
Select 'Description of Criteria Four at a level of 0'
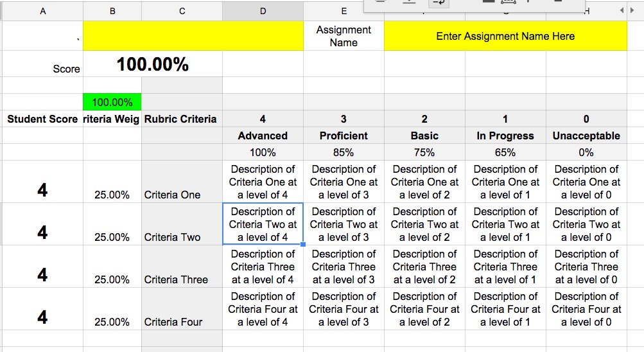pos(586,308)
